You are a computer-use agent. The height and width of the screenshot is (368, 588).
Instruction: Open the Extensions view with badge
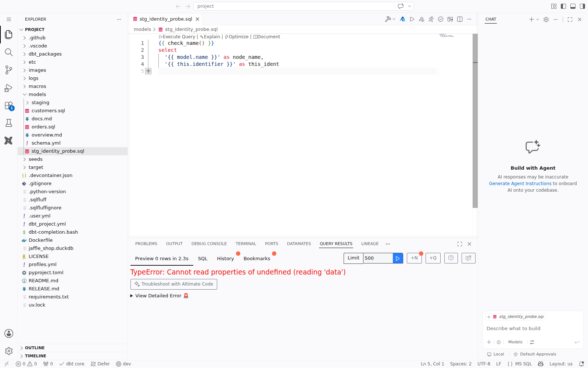9,106
